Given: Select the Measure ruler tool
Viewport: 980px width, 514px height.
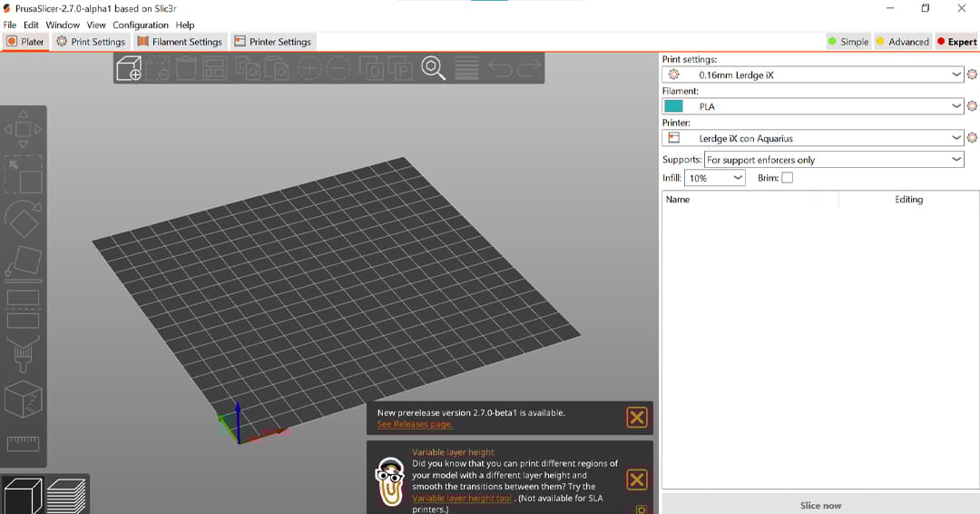Looking at the screenshot, I should click(x=23, y=443).
